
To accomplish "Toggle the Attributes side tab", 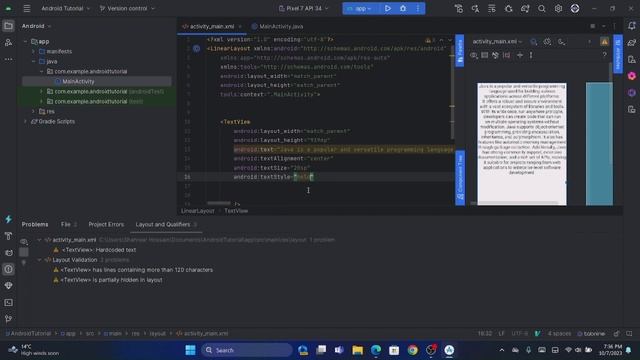I will [x=618, y=53].
